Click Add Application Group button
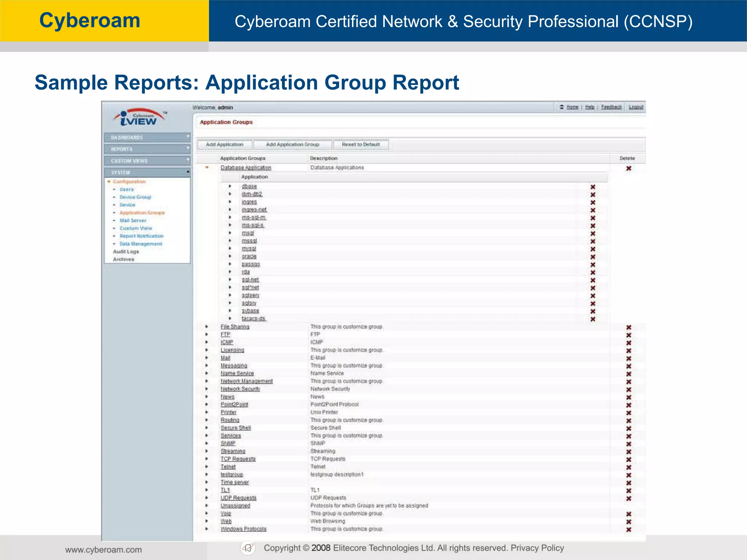The height and width of the screenshot is (560, 747). [293, 144]
